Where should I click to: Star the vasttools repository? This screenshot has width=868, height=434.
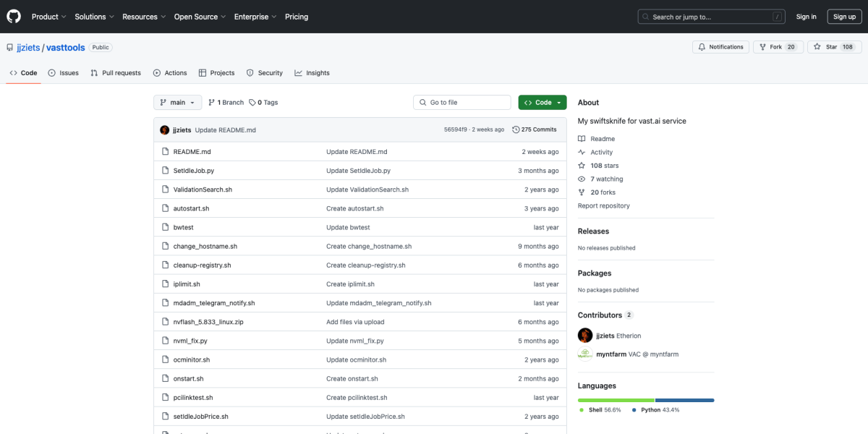[x=825, y=47]
